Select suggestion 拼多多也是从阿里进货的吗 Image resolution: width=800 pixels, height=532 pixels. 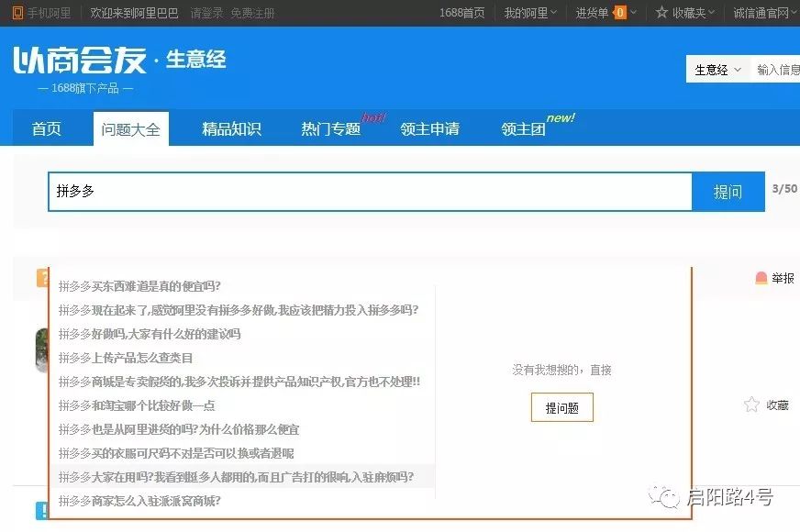[179, 429]
